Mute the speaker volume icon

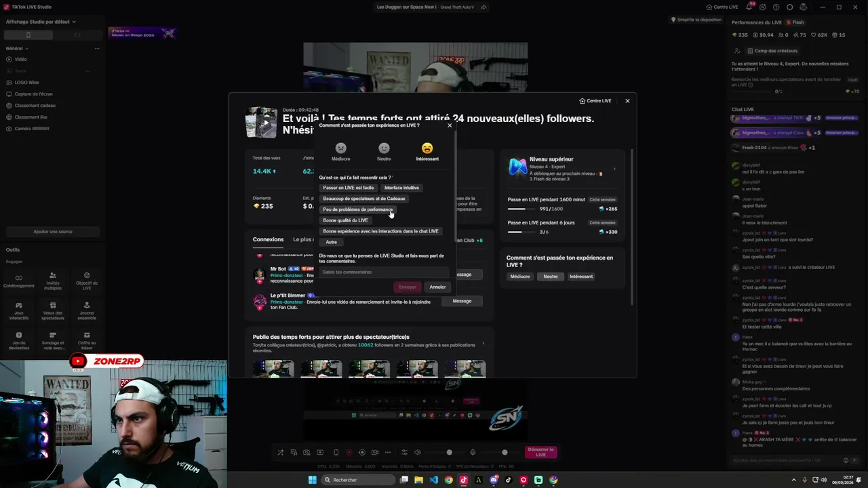(418, 452)
